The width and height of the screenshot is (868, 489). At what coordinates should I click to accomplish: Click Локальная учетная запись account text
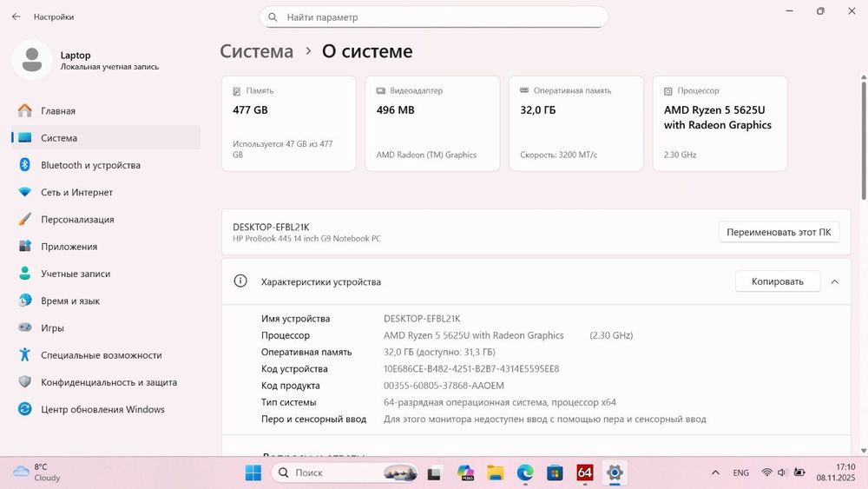(x=109, y=67)
